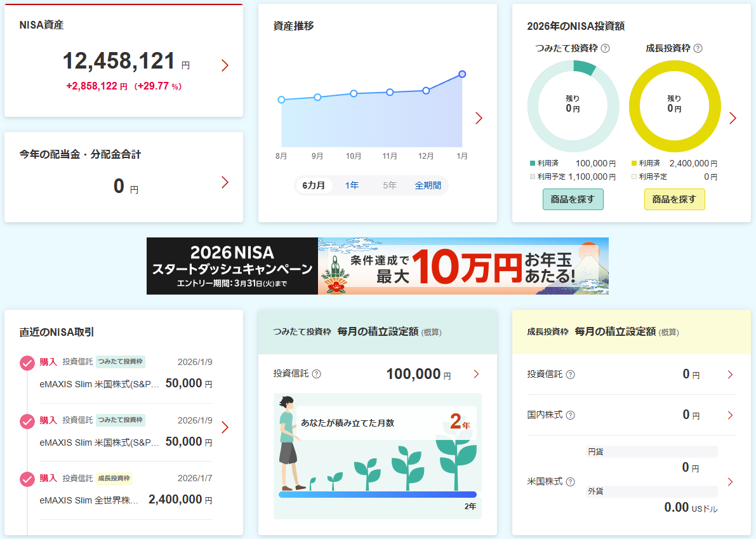Expand 直近のNISA取引 list with arrow
The width and height of the screenshot is (756, 539).
pos(225,427)
